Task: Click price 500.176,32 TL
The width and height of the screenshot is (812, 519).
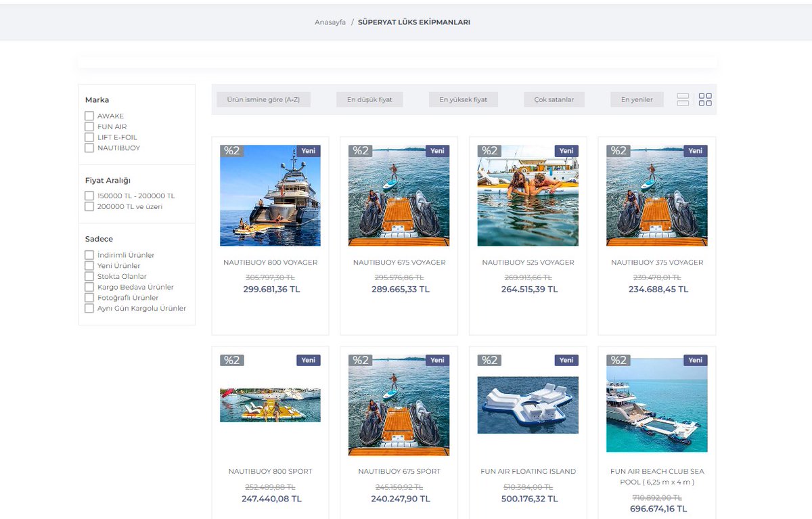Action: 529,499
